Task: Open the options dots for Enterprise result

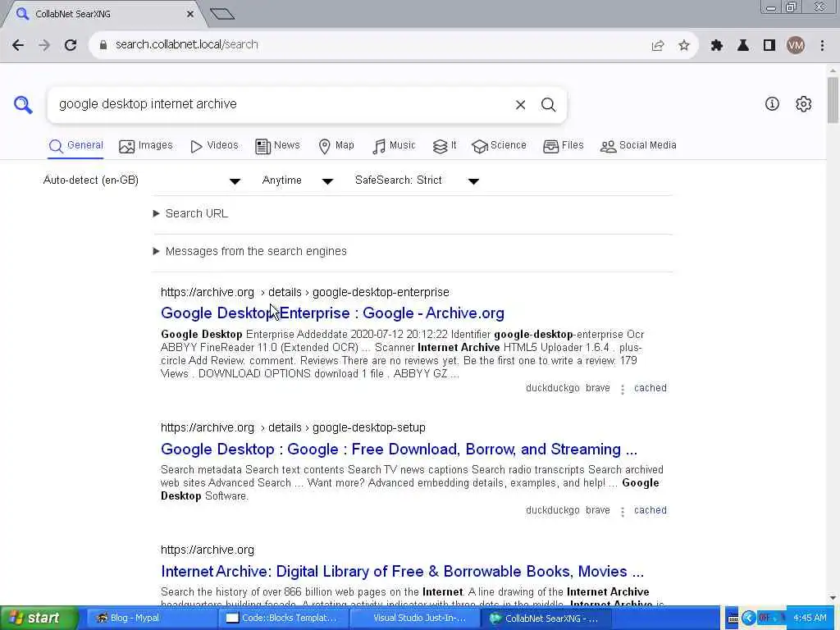Action: [x=623, y=390]
